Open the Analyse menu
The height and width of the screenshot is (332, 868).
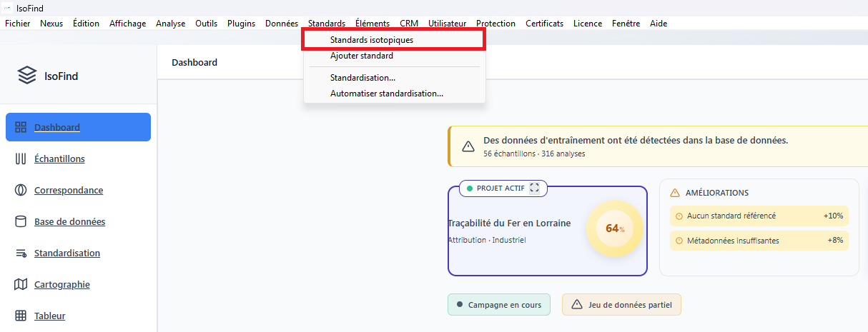pyautogui.click(x=171, y=24)
